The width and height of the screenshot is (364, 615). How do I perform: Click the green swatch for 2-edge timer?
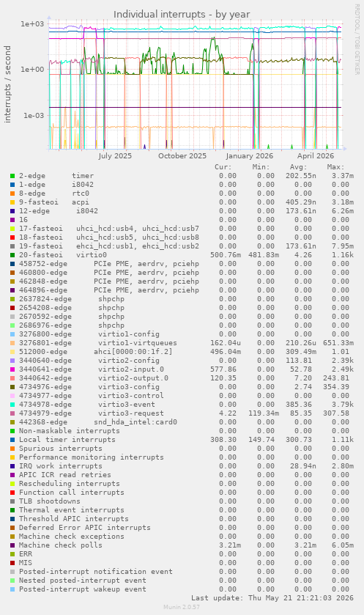(x=12, y=176)
